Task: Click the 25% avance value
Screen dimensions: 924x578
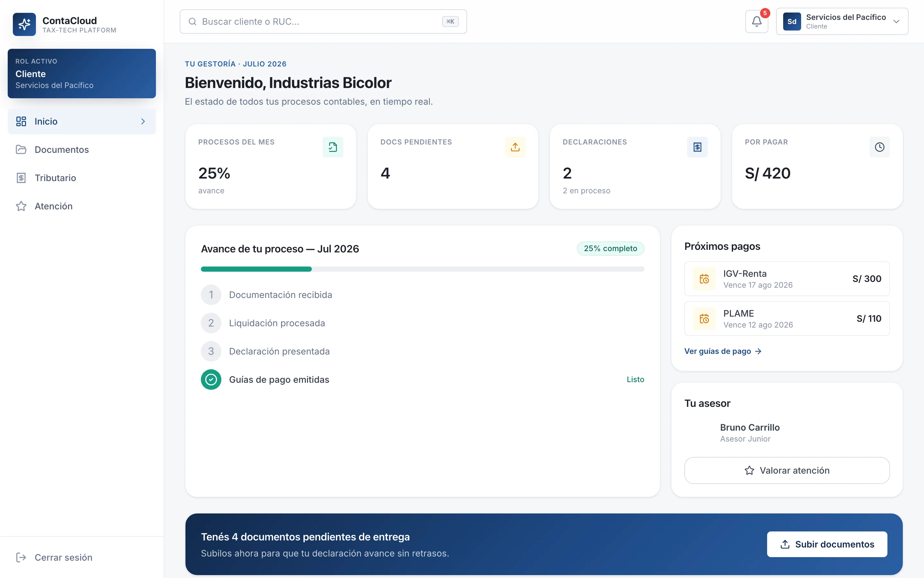Action: pos(214,173)
